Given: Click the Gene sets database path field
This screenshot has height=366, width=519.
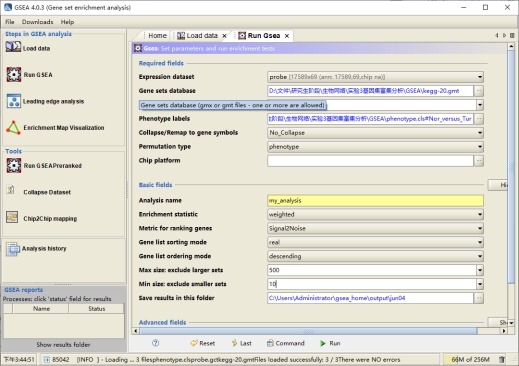Looking at the screenshot, I should pos(370,91).
